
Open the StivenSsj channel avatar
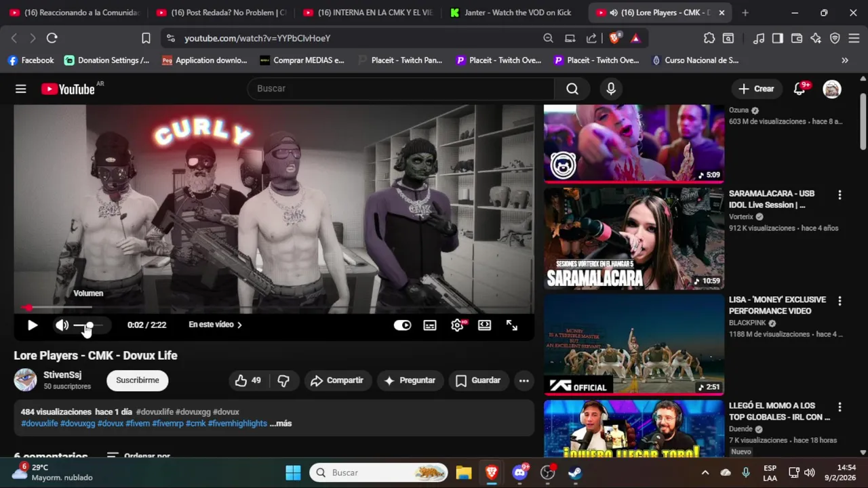(x=26, y=380)
